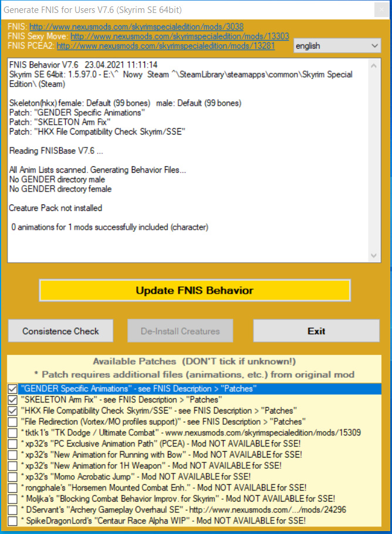Click the 'Available Patches' heading text
This screenshot has width=392, height=534.
[195, 361]
